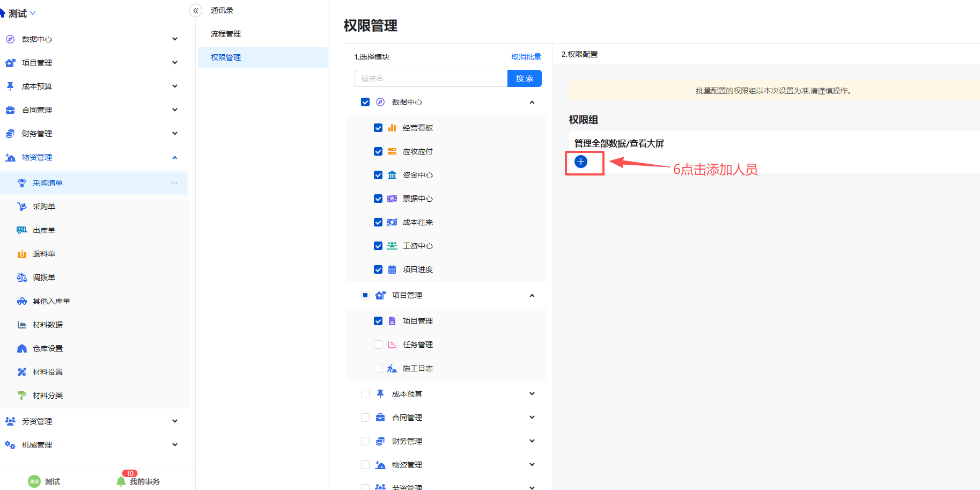
Task: Expand 财务管理 in the left sidebar
Action: coord(174,134)
